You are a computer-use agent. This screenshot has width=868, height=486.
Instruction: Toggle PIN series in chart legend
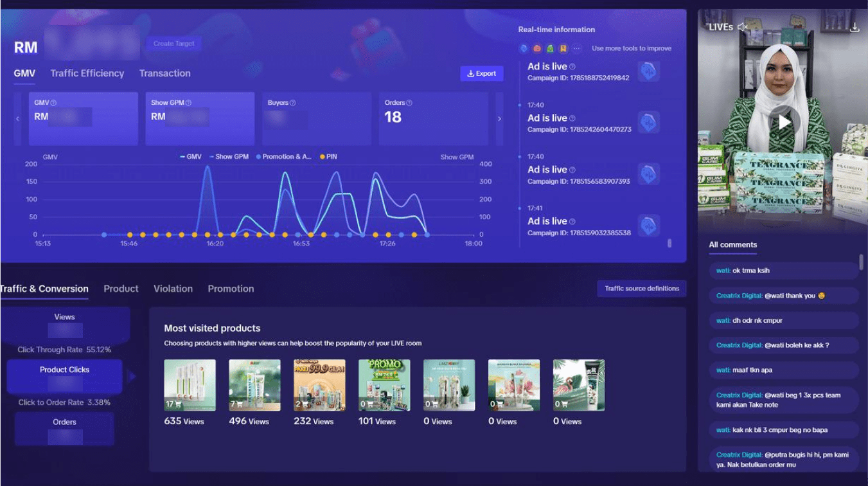coord(328,157)
